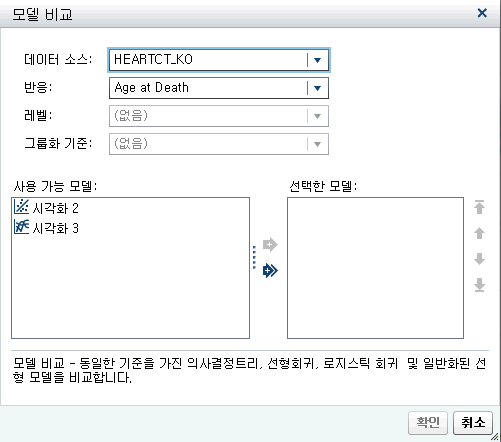Move selected model to top arrow
Viewport: 501px width, 442px height.
pyautogui.click(x=479, y=207)
